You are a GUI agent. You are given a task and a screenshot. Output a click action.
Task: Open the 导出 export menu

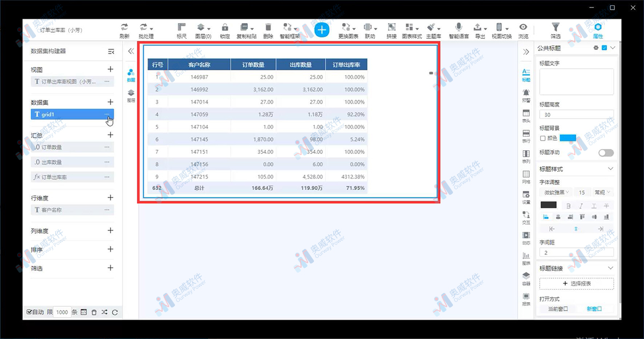pos(480,31)
